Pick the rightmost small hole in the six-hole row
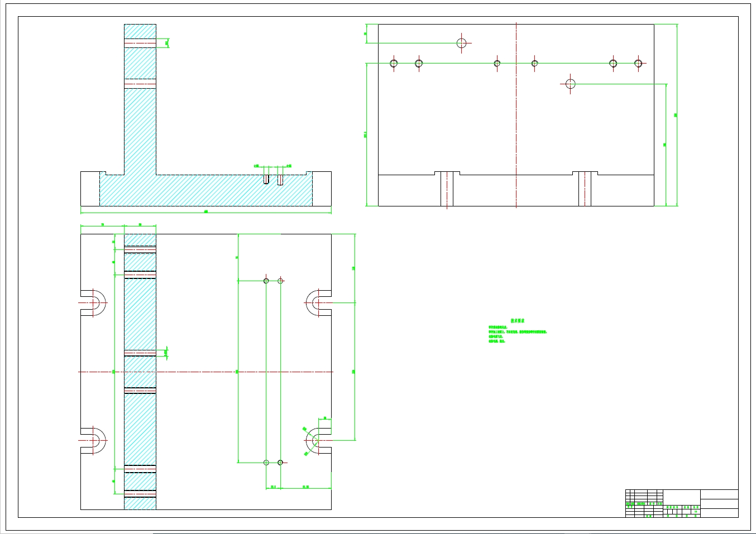The height and width of the screenshot is (534, 756). coord(639,63)
